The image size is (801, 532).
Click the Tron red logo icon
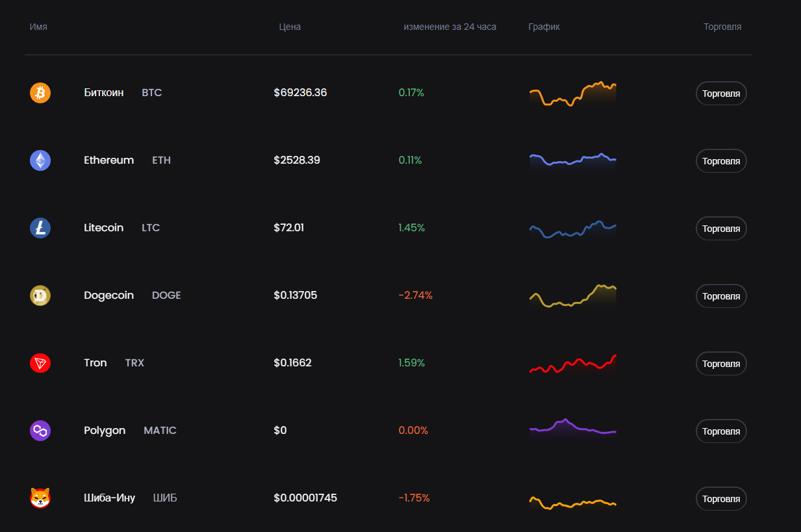pos(40,363)
